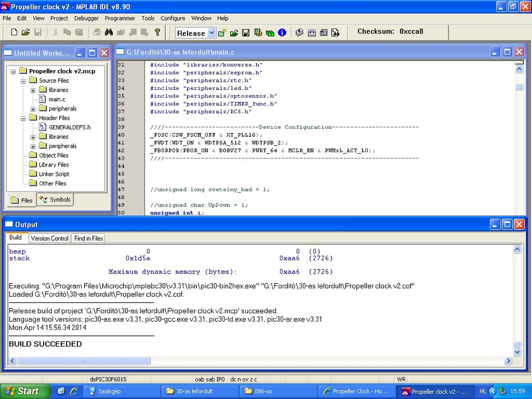Click the main.c editor scroll-up arrow
This screenshot has width=532, height=399.
pyautogui.click(x=519, y=69)
